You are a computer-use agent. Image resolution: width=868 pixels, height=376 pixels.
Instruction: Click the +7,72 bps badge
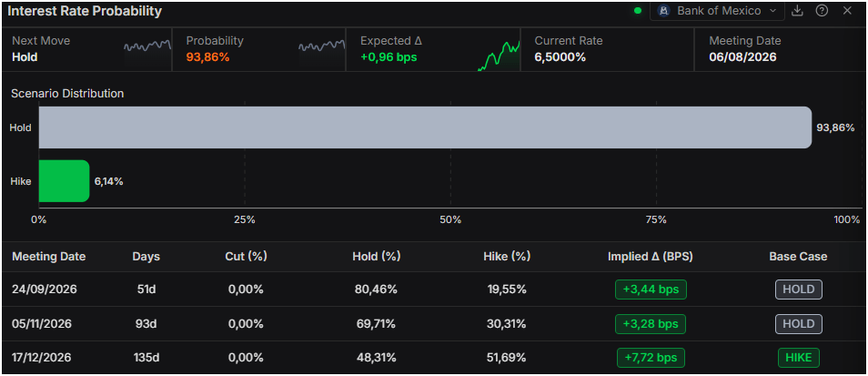tap(651, 358)
